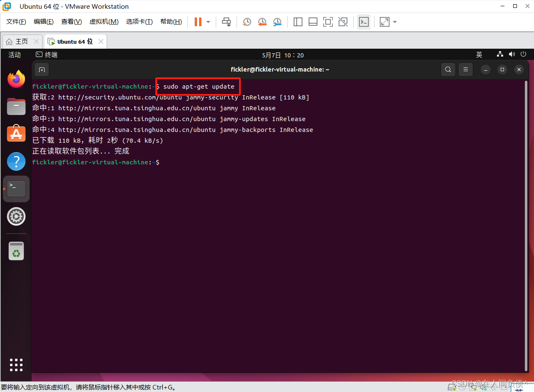This screenshot has height=392, width=534.
Task: Open the 编辑(E) menu
Action: point(44,22)
